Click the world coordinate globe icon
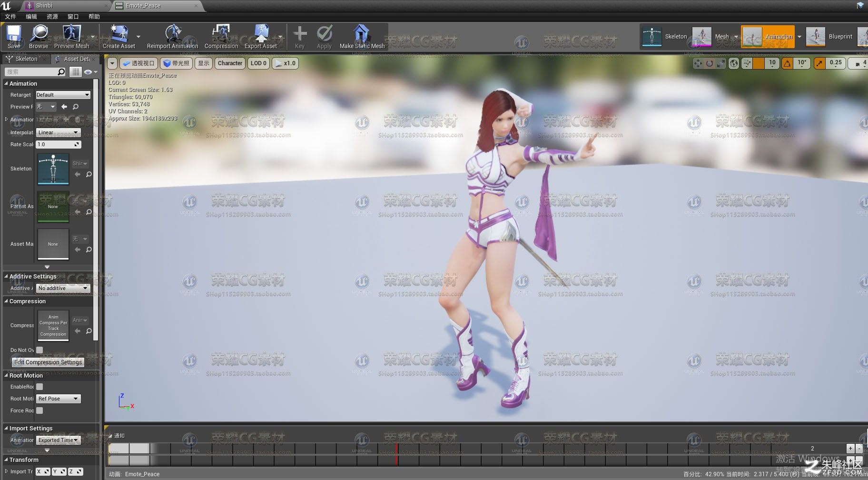This screenshot has width=868, height=480. (x=734, y=63)
